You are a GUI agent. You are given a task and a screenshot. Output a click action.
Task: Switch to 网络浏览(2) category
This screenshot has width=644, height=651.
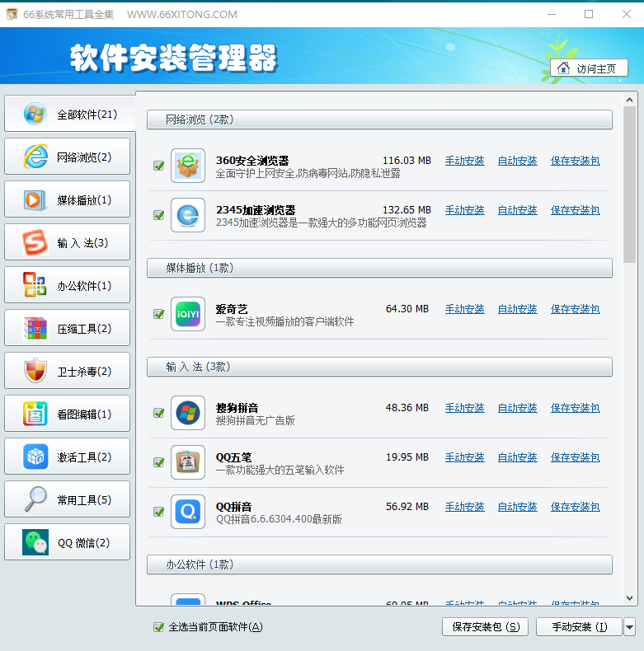tap(68, 157)
